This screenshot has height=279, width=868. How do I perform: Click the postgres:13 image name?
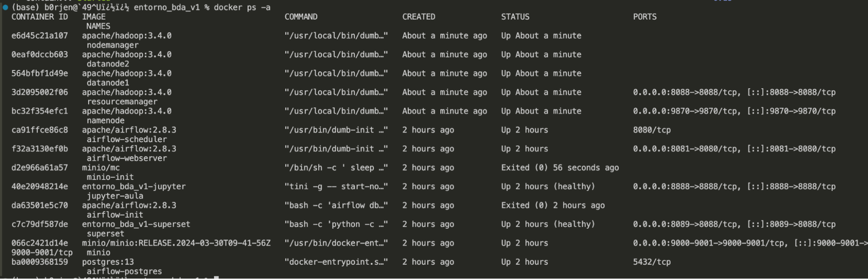click(108, 262)
